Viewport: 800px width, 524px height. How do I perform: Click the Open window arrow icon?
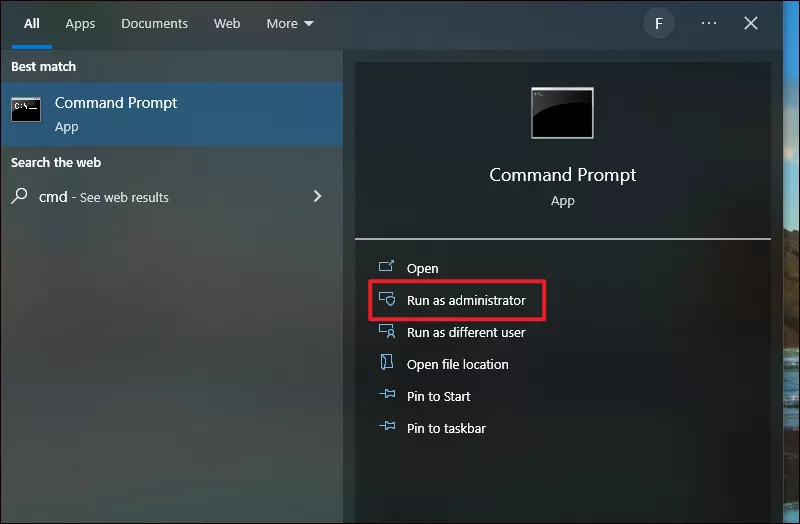(x=386, y=266)
